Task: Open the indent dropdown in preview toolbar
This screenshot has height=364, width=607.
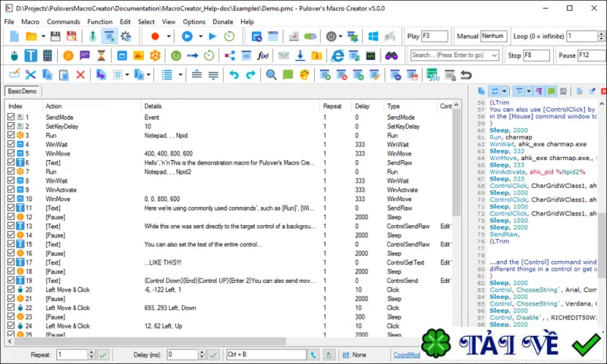Action: click(528, 91)
